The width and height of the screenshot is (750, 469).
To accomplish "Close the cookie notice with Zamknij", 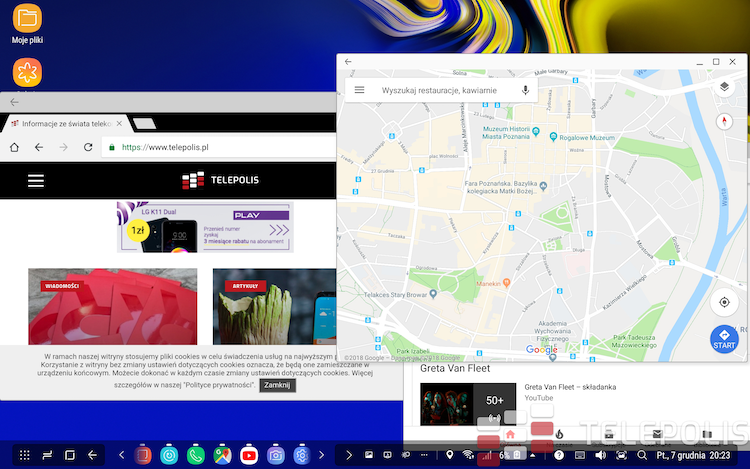I will (277, 385).
